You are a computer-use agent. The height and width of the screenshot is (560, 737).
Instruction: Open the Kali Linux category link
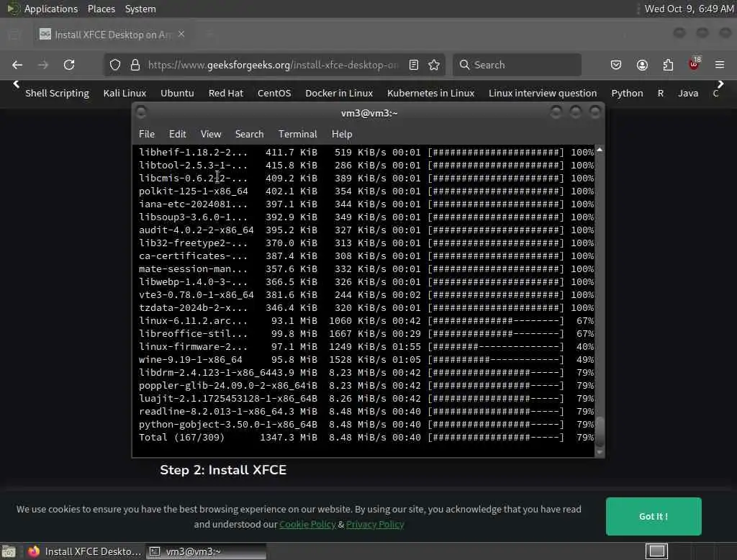click(125, 93)
